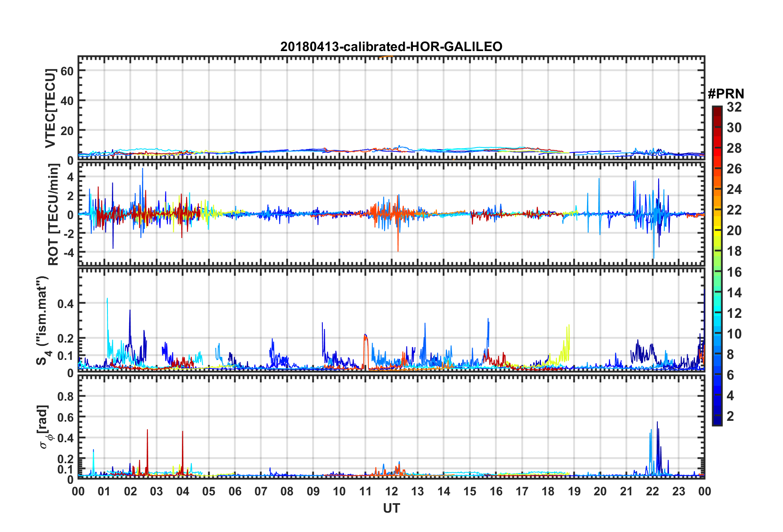The image size is (783, 532).
Task: Click the 22 hour tick on time axis
Action: point(652,491)
